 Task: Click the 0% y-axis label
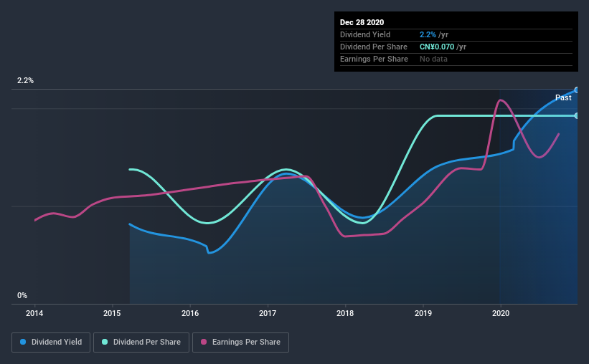point(22,295)
